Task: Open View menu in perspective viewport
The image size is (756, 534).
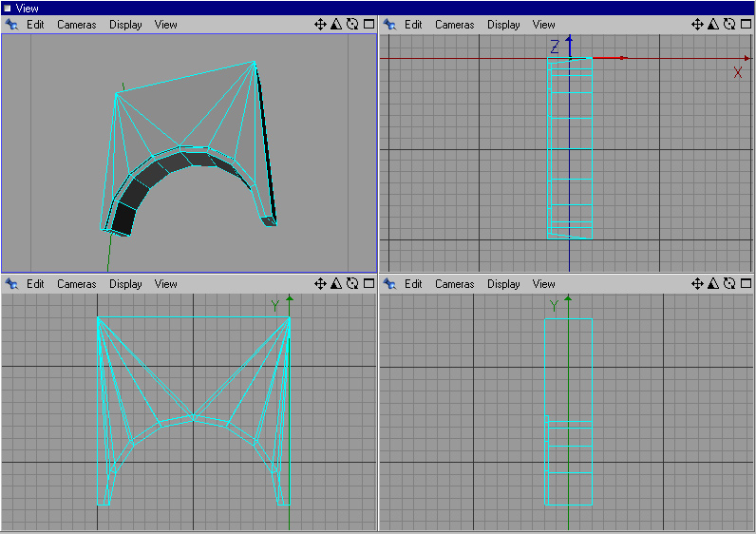Action: pyautogui.click(x=165, y=25)
